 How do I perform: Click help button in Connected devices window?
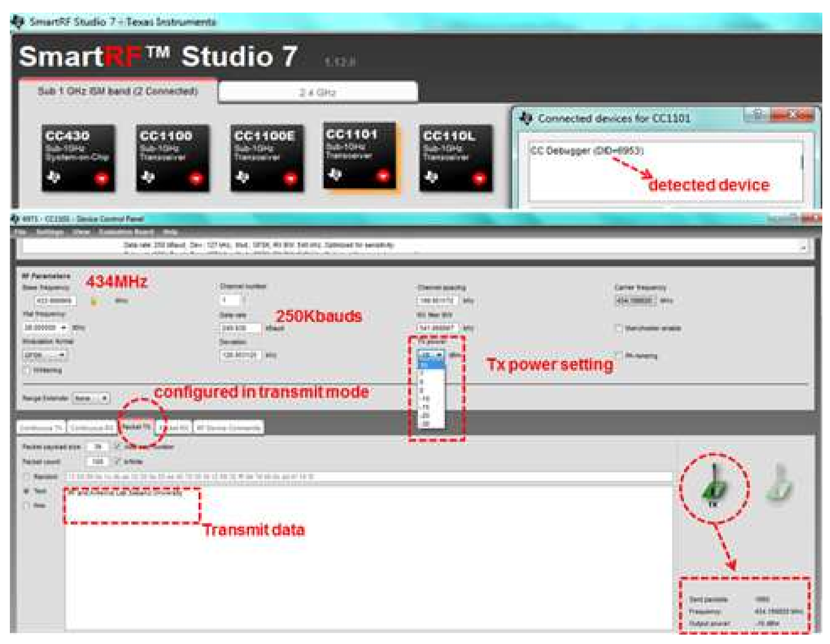click(x=757, y=115)
